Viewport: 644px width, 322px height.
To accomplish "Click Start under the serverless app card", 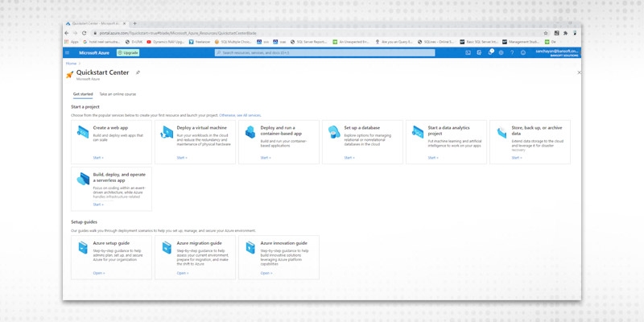I will pos(98,204).
